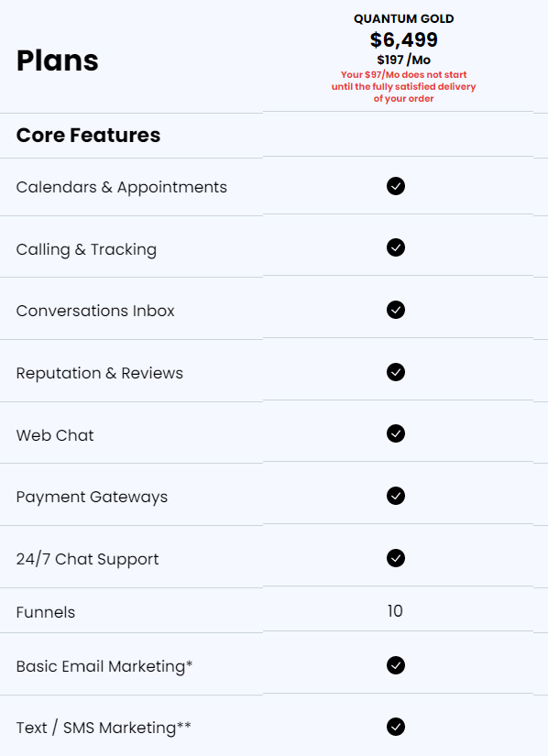This screenshot has height=756, width=548.
Task: Click the Payment Gateways checkmark icon
Action: pyautogui.click(x=396, y=496)
